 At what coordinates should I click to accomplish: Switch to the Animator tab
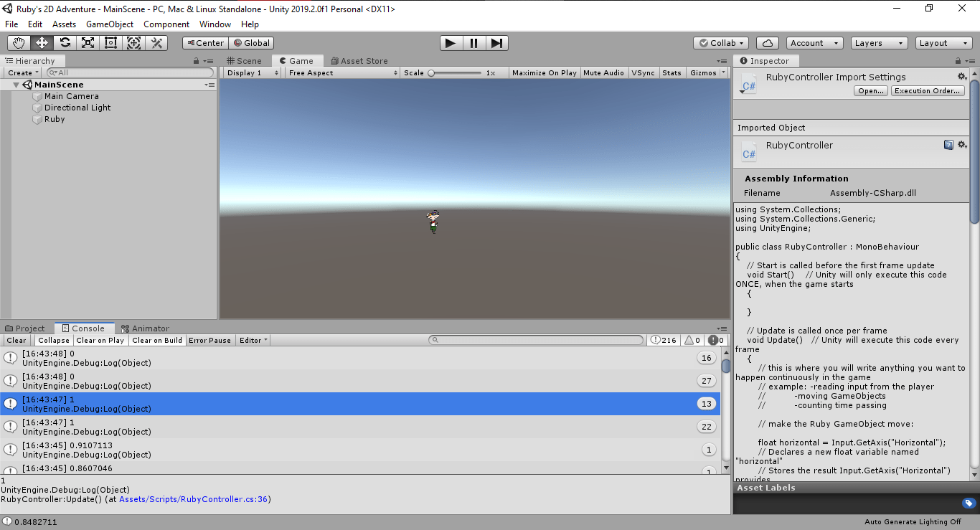point(146,328)
